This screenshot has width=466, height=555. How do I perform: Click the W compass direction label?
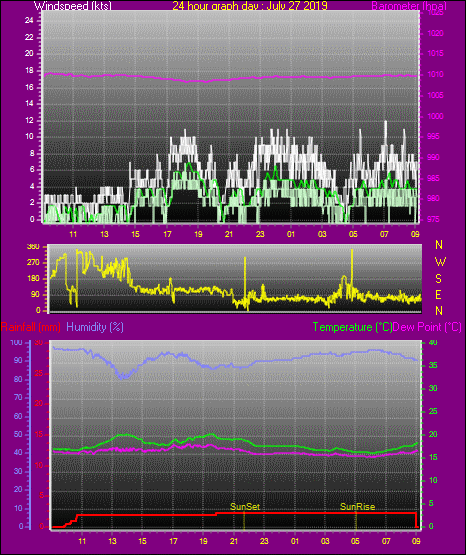pyautogui.click(x=440, y=262)
